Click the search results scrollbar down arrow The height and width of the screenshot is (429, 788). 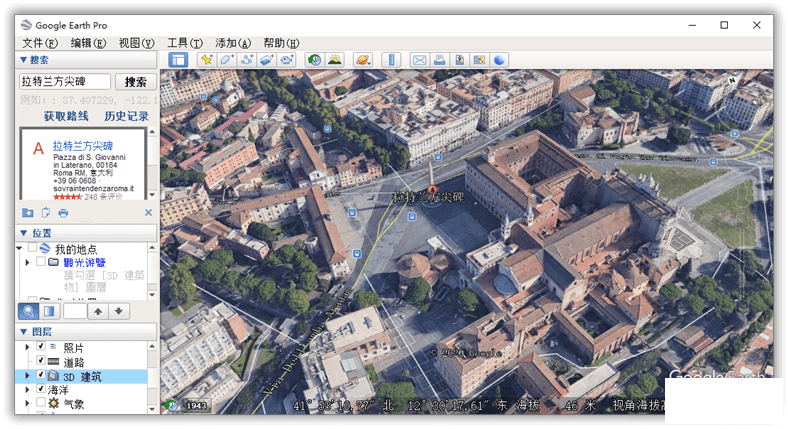152,194
